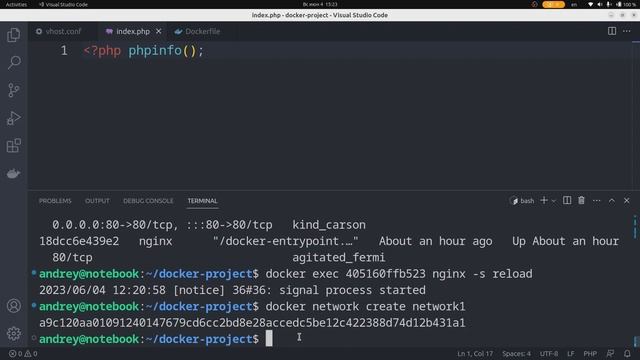This screenshot has width=640, height=360.
Task: Click 'kind_carson' container name
Action: tap(329, 225)
